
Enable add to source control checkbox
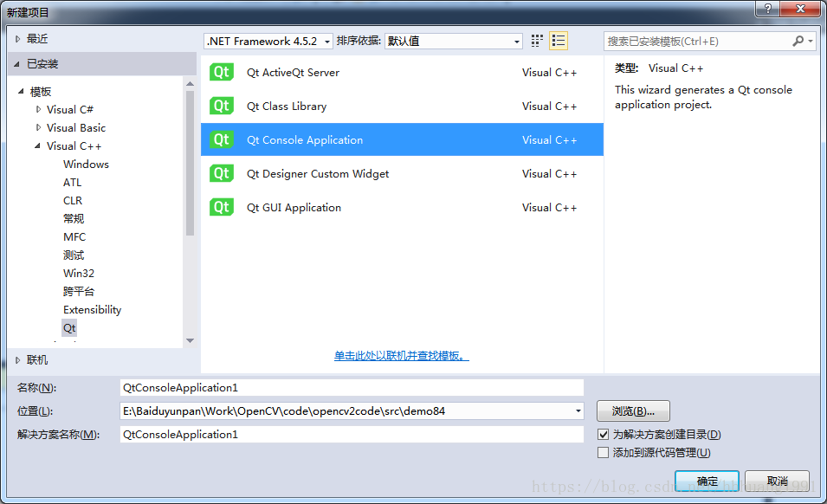pyautogui.click(x=604, y=453)
